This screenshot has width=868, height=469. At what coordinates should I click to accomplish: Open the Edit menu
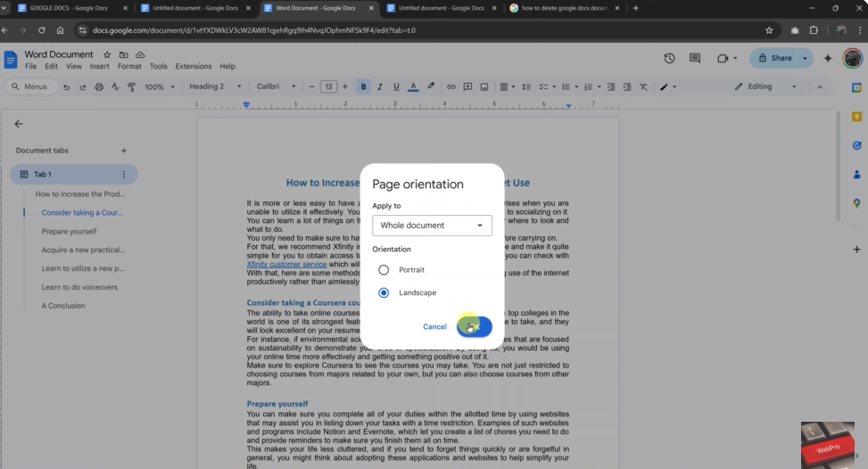pos(51,66)
